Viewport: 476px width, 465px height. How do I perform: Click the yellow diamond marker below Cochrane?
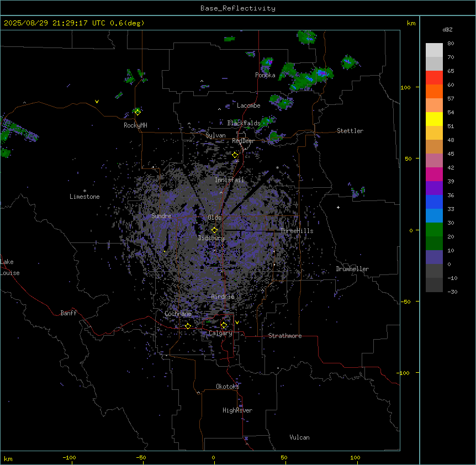tap(188, 326)
